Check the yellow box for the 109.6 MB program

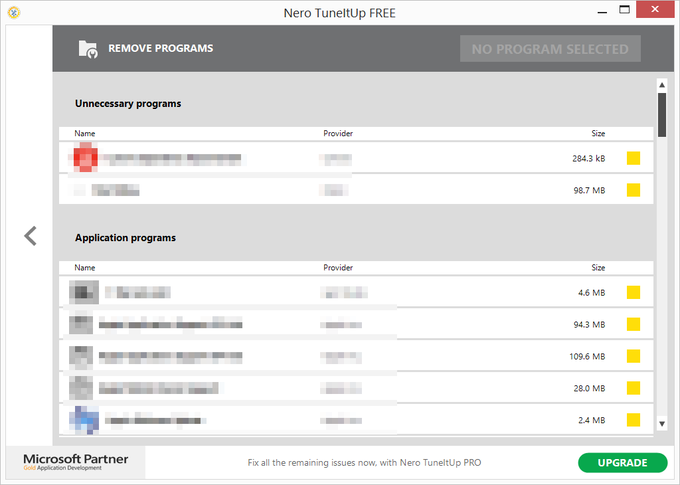click(x=633, y=356)
